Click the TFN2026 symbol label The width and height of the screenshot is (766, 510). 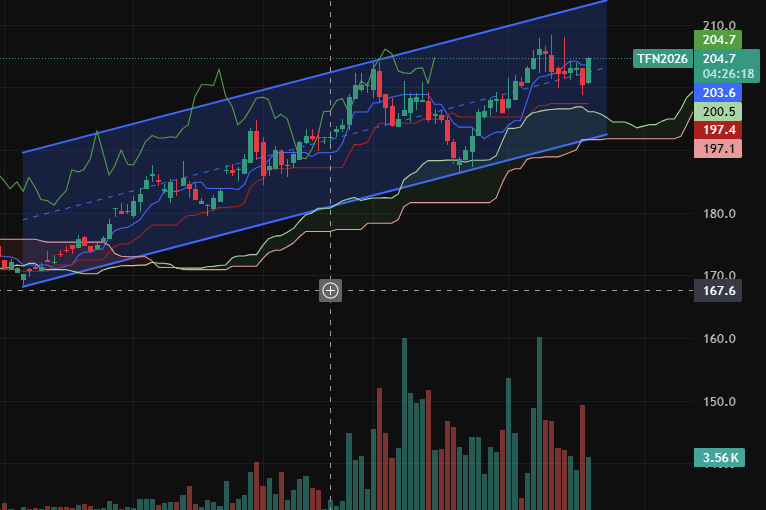pos(662,59)
